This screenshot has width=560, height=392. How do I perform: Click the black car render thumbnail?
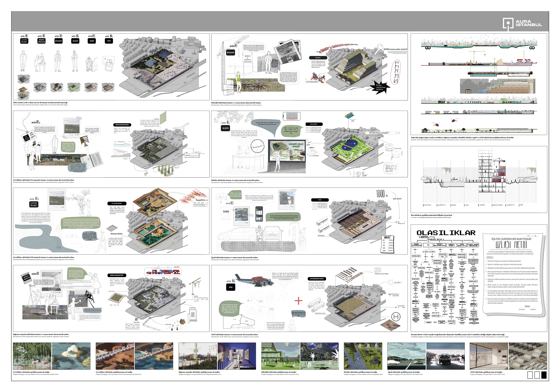[445, 357]
